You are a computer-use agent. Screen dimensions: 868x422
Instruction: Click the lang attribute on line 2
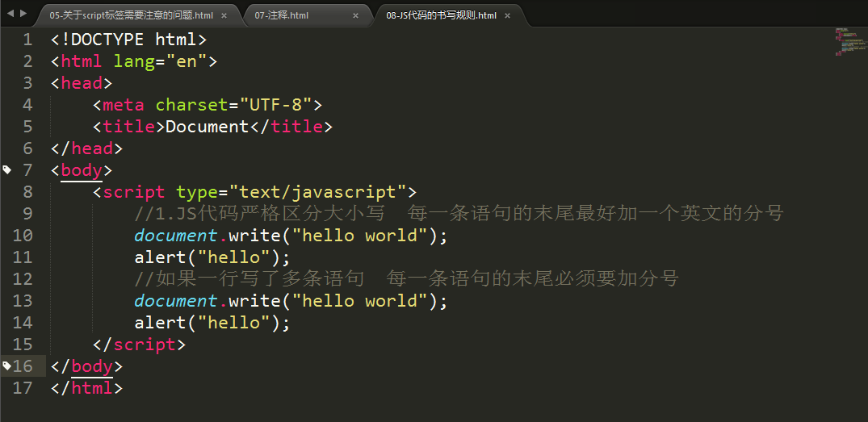tap(134, 61)
